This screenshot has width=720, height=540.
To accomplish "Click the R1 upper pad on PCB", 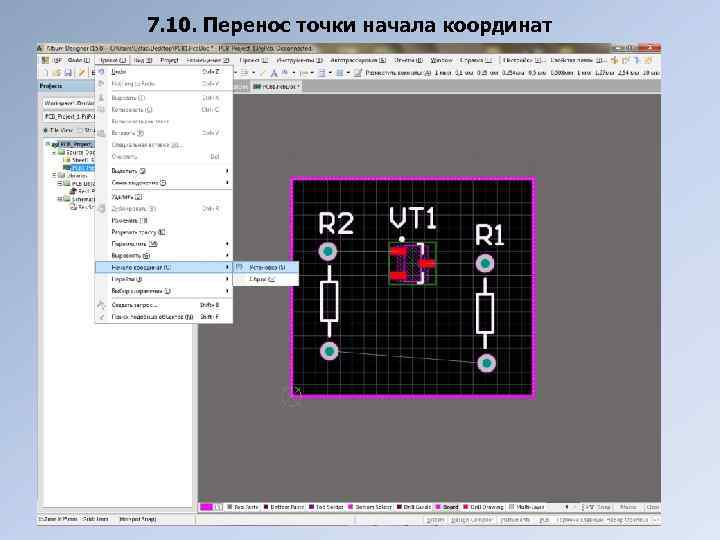I will coord(485,264).
